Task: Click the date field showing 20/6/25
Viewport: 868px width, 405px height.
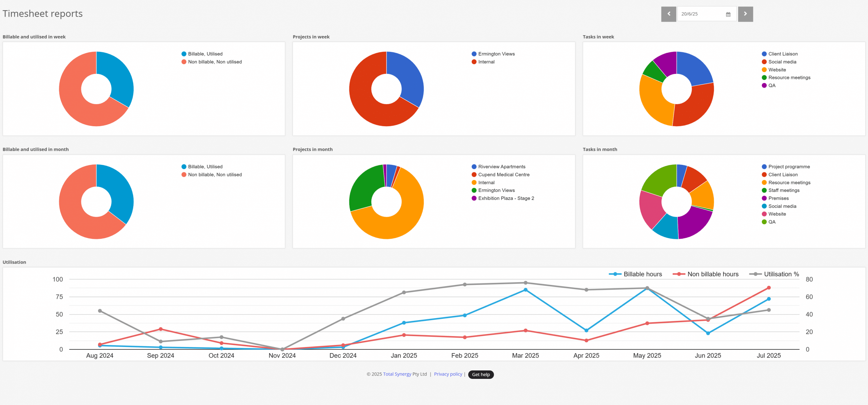Action: point(707,14)
